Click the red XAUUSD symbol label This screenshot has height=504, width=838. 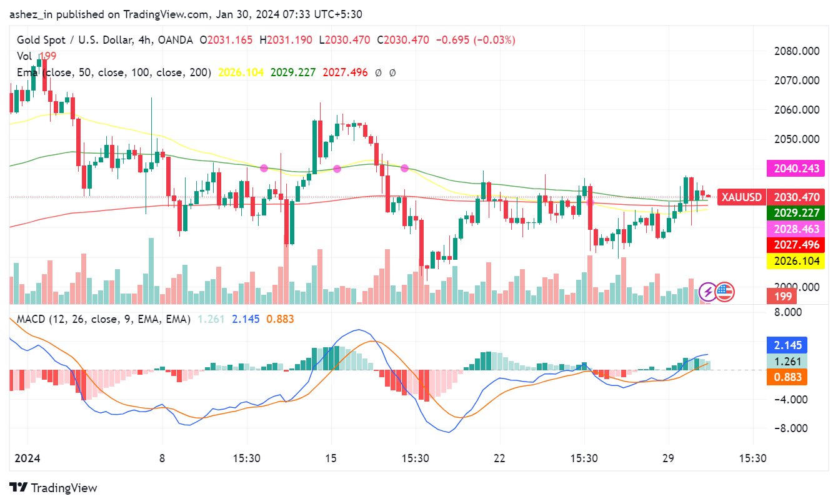[x=742, y=198]
